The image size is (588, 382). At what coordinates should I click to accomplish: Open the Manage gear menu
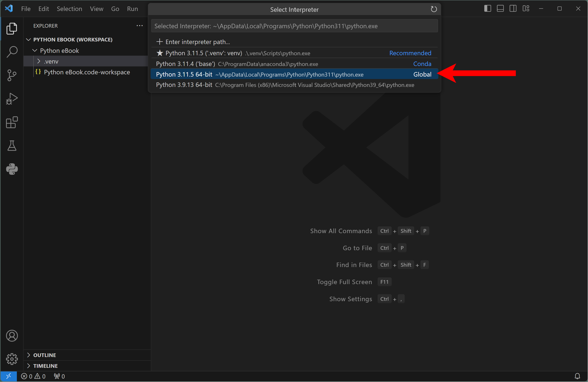tap(12, 359)
